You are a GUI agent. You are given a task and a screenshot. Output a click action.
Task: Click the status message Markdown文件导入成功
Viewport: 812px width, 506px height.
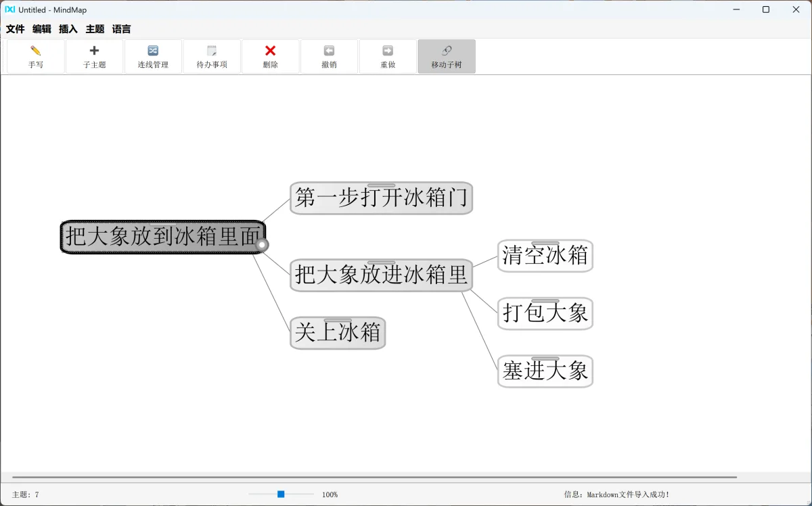coord(616,495)
